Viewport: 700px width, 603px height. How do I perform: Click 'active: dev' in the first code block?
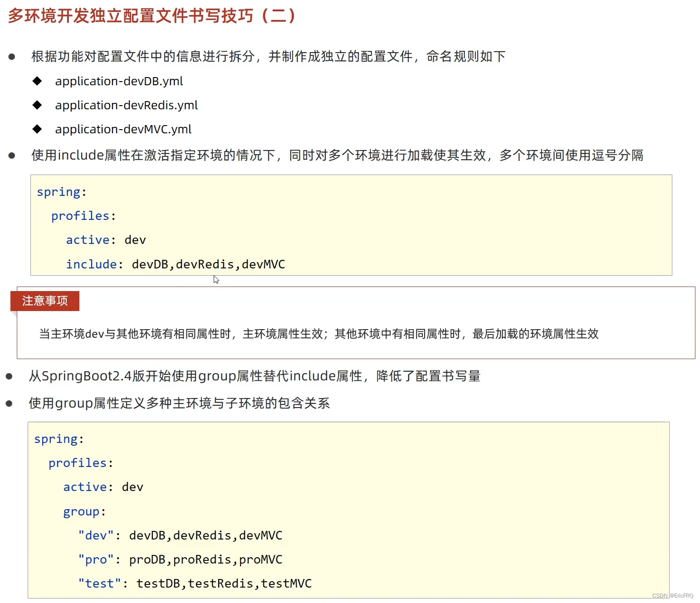click(x=106, y=240)
